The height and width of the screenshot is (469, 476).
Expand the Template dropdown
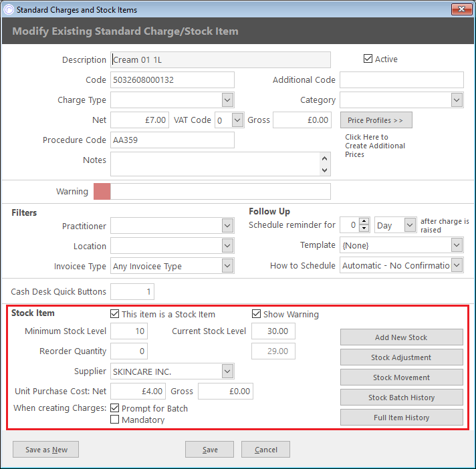click(457, 245)
